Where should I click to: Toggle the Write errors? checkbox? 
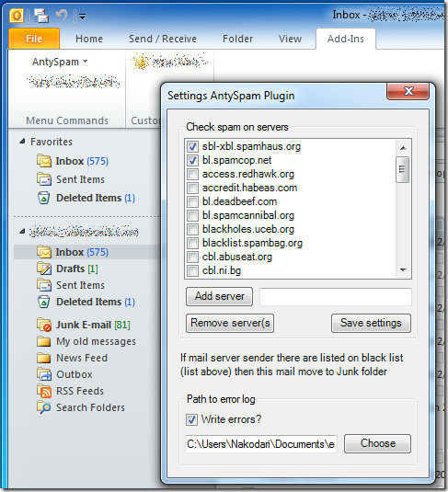pyautogui.click(x=192, y=419)
